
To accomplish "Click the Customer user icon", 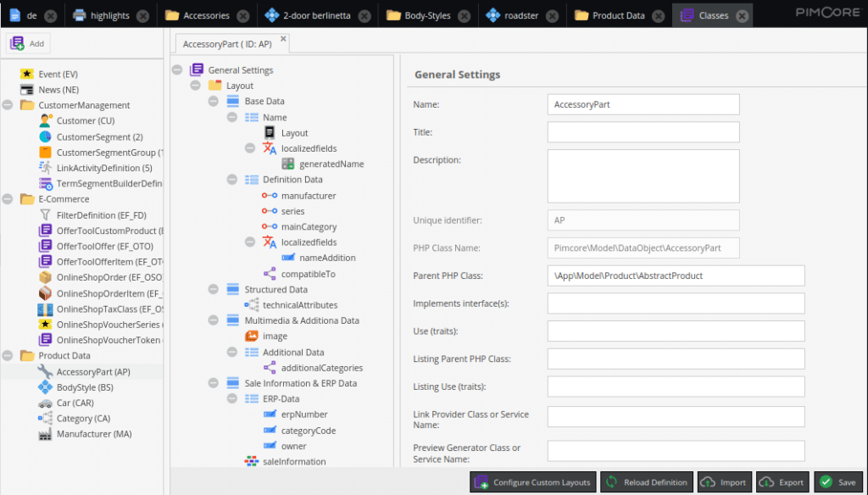I will pyautogui.click(x=45, y=120).
